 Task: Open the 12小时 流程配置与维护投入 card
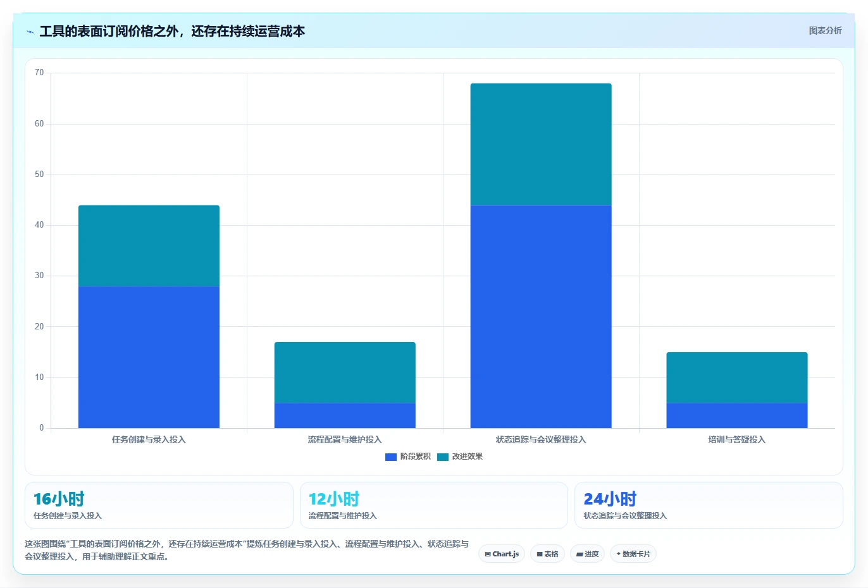pyautogui.click(x=433, y=505)
